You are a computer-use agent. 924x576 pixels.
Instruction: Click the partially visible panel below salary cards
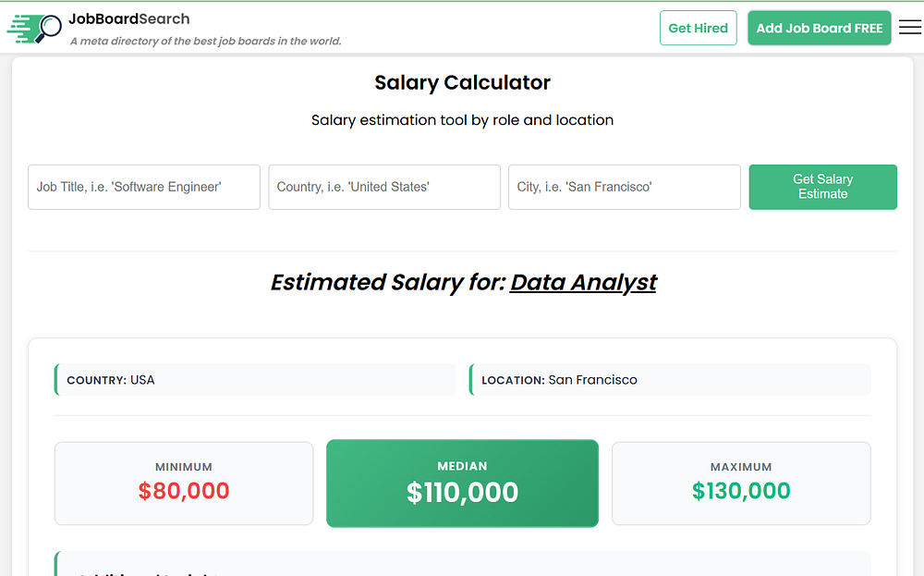[x=462, y=564]
